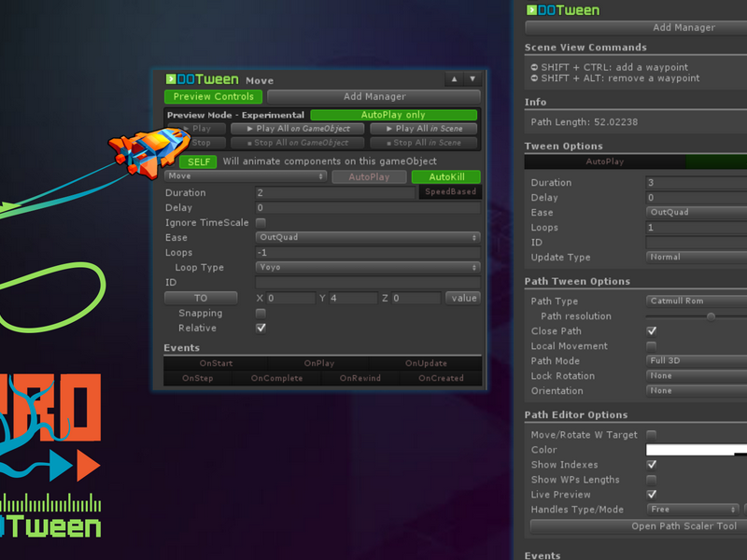Click the move-up arrow in Move panel header
The image size is (747, 560).
pos(454,79)
